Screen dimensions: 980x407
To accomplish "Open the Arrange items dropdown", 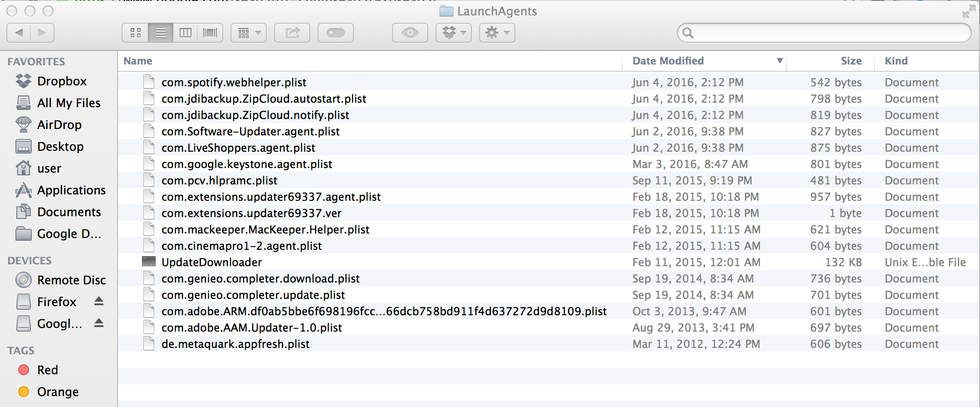I will tap(249, 33).
